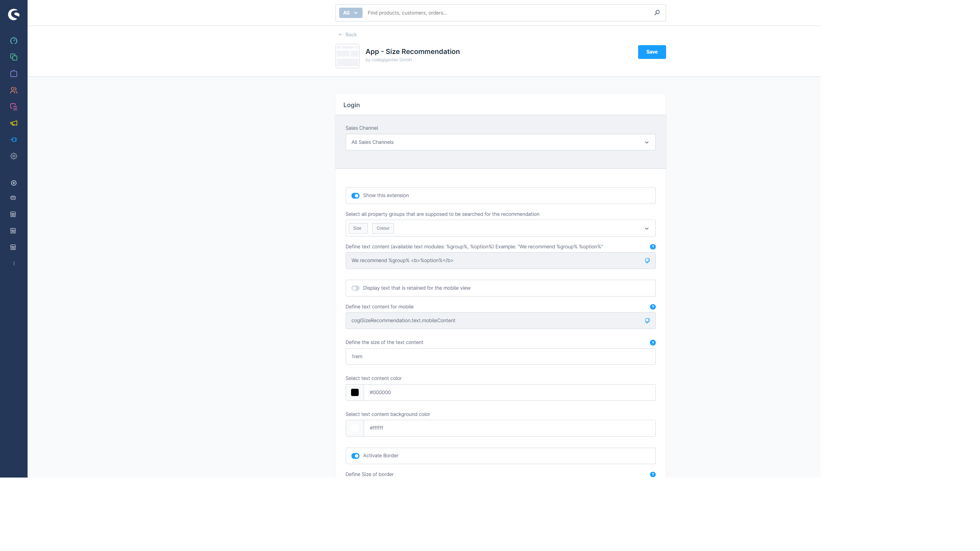Toggle the Activate Border switch
This screenshot has height=551, width=980.
(355, 455)
